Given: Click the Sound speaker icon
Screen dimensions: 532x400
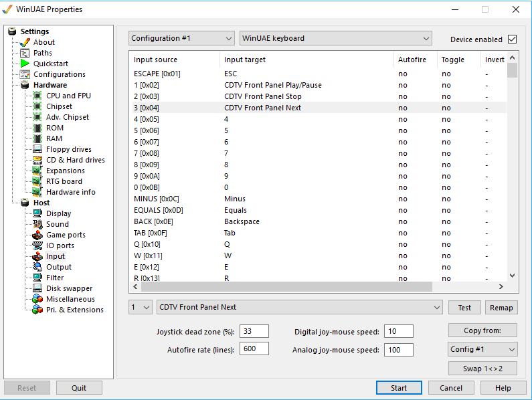Looking at the screenshot, I should [37, 224].
